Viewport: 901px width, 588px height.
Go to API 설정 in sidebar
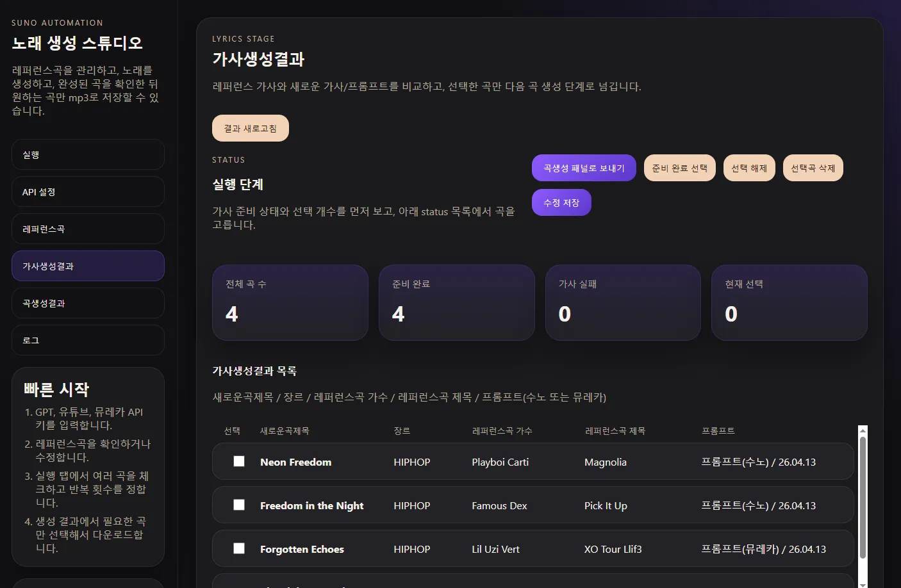click(88, 192)
